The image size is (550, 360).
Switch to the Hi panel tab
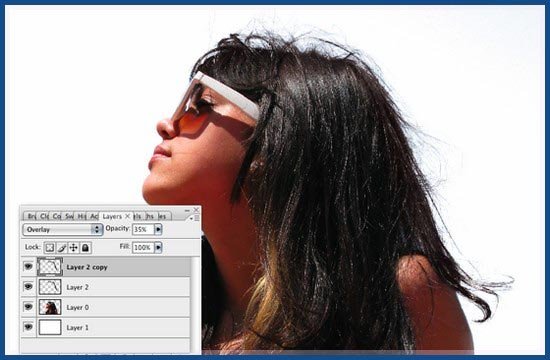[x=81, y=216]
